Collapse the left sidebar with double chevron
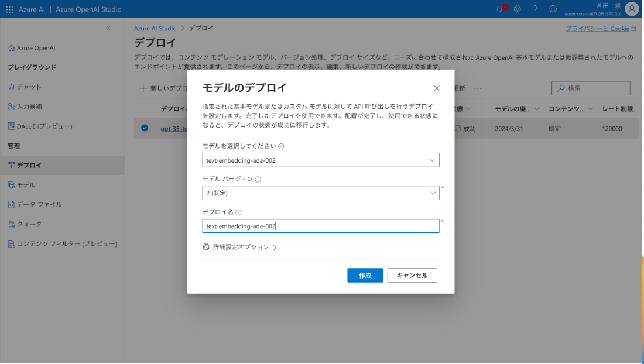The image size is (644, 364). coord(108,28)
